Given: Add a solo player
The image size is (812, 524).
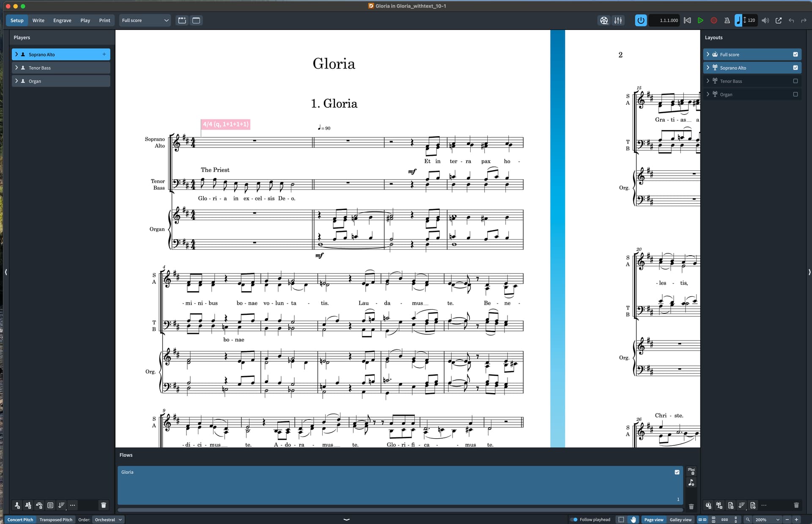Looking at the screenshot, I should coord(17,505).
